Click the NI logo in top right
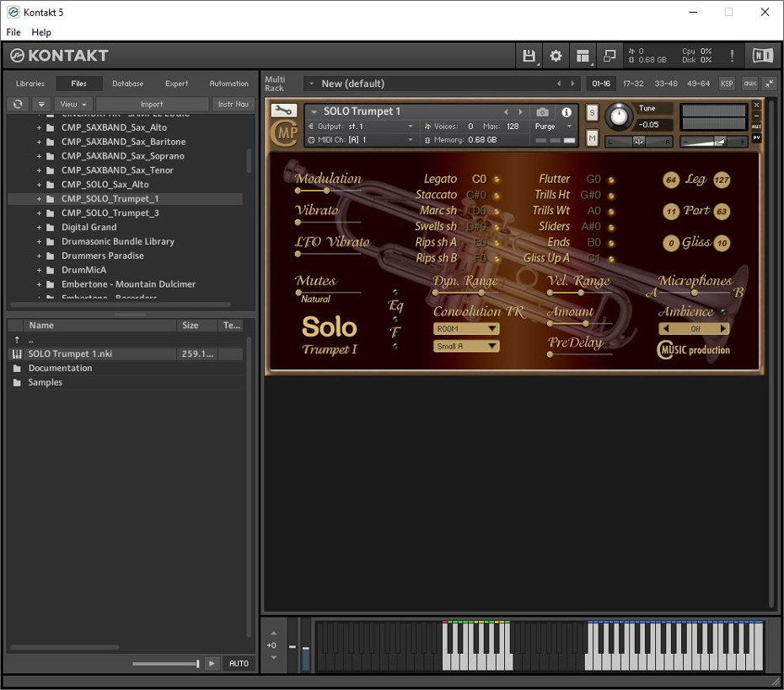The width and height of the screenshot is (784, 690). point(762,55)
